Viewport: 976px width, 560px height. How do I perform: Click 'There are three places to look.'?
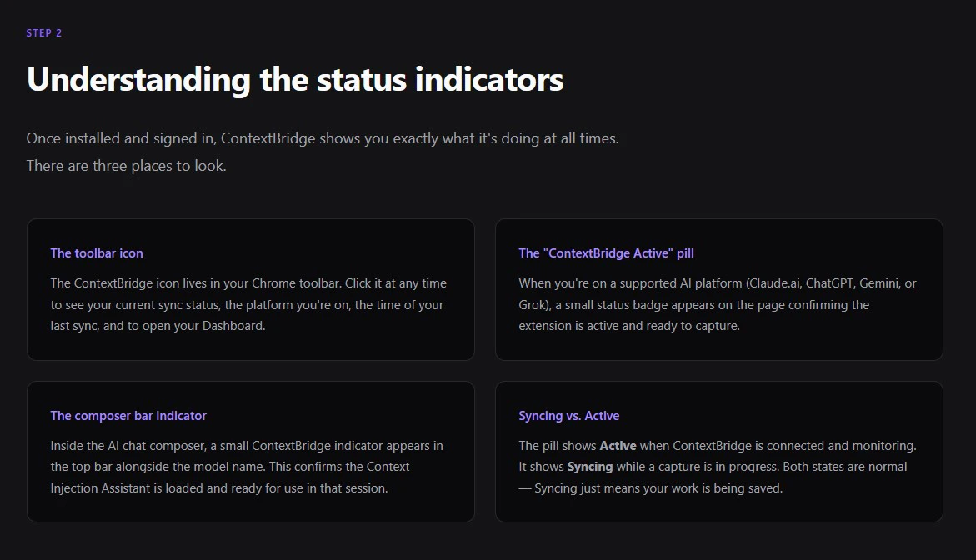(127, 166)
